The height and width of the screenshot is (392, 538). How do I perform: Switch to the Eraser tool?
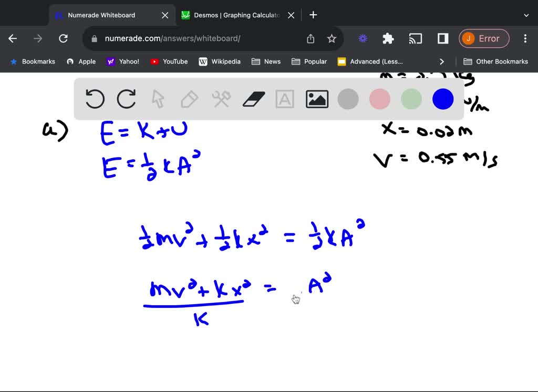point(253,99)
